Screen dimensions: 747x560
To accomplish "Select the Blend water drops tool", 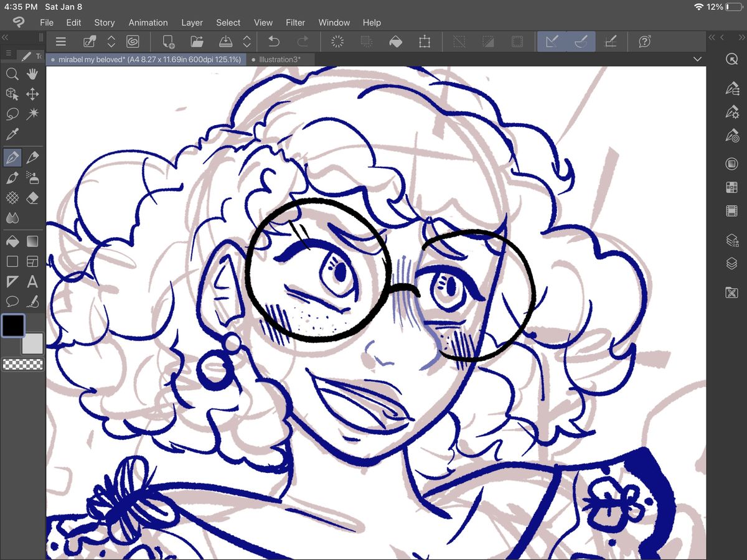I will pos(12,218).
